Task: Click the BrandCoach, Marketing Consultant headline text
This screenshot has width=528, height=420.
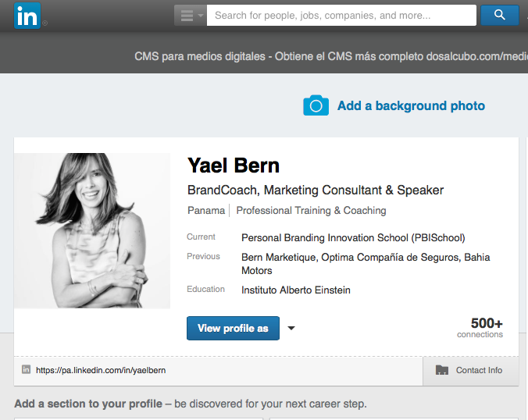Action: [315, 190]
